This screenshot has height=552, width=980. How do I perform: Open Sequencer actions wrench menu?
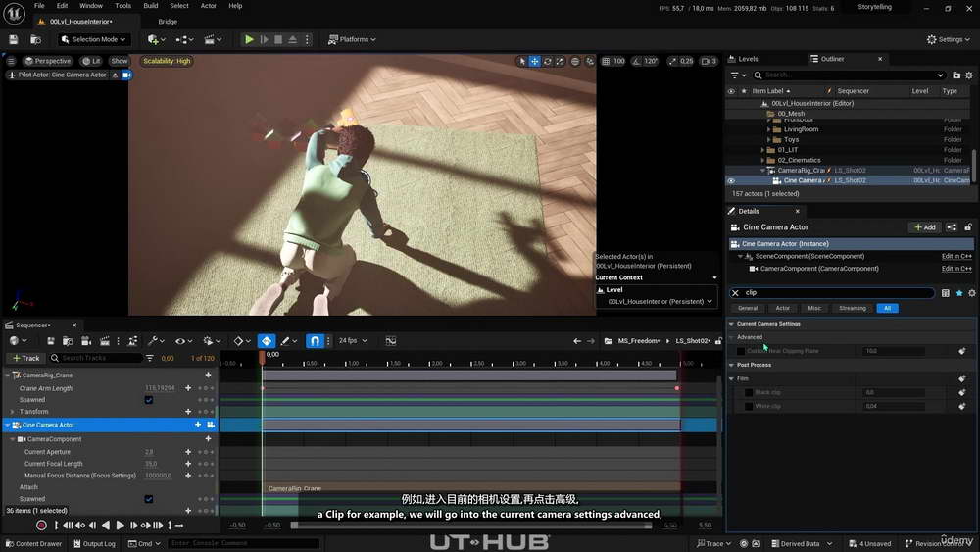tap(156, 341)
